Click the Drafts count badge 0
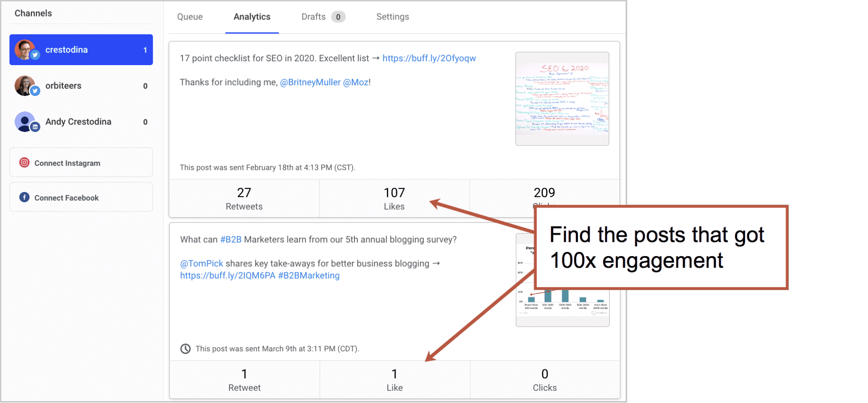The width and height of the screenshot is (868, 403). [x=338, y=17]
